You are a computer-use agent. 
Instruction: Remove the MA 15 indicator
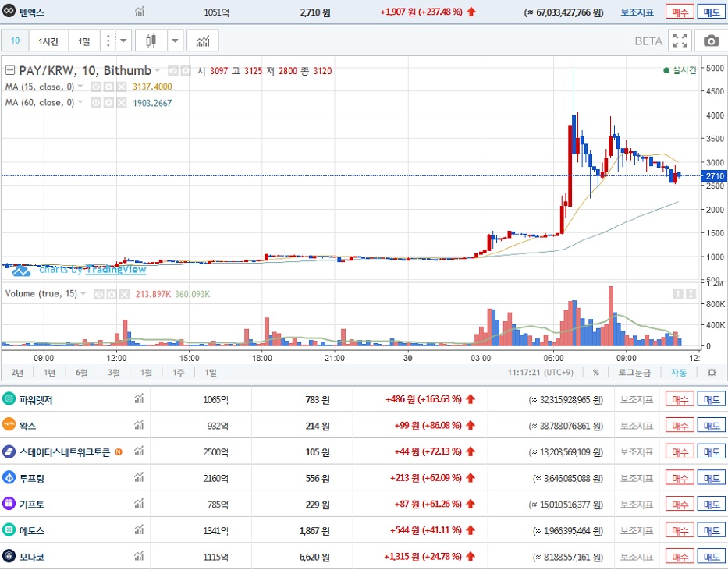click(x=121, y=87)
